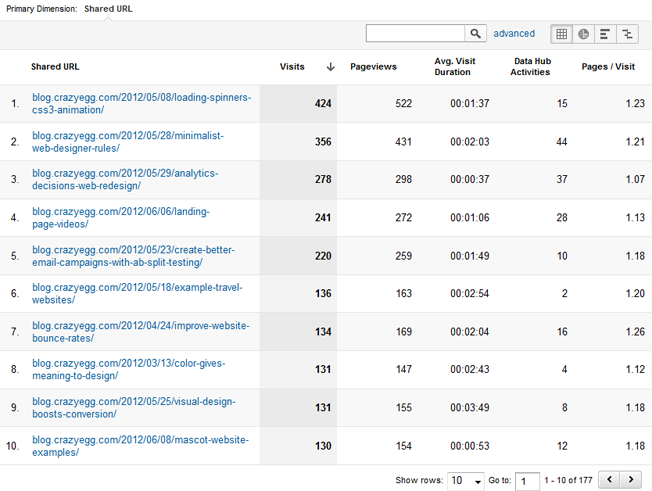
Task: Sort by Data Hub Activities header
Action: (531, 67)
